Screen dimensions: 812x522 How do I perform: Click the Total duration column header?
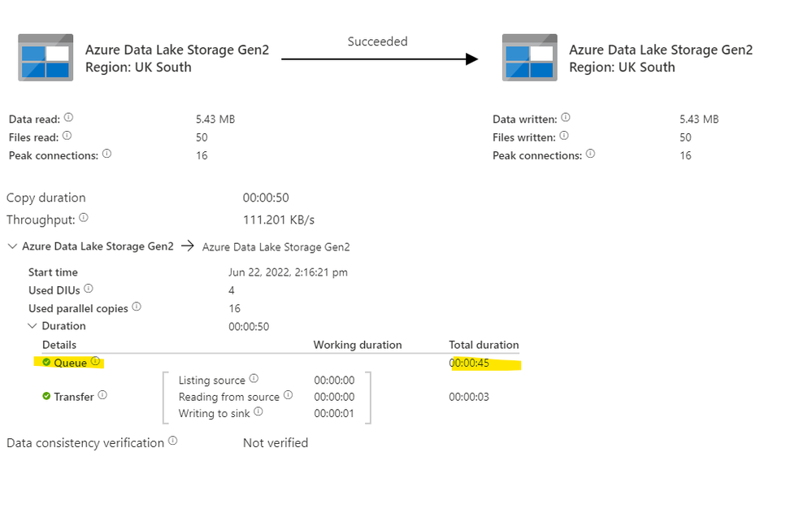click(484, 345)
